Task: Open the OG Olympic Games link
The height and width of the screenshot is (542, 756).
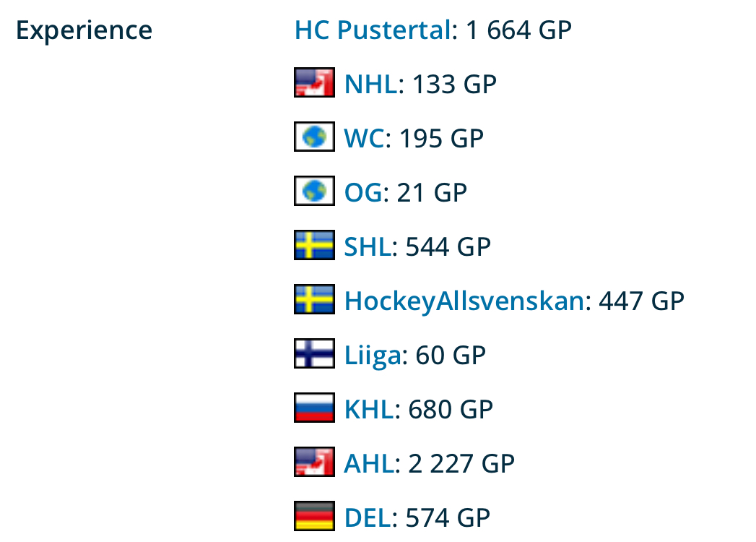Action: [363, 192]
